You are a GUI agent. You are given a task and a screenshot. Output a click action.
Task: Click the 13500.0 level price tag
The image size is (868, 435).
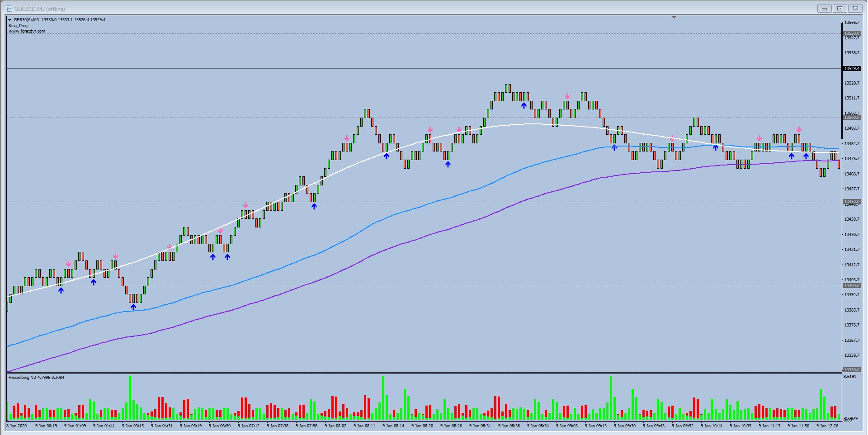coord(852,118)
